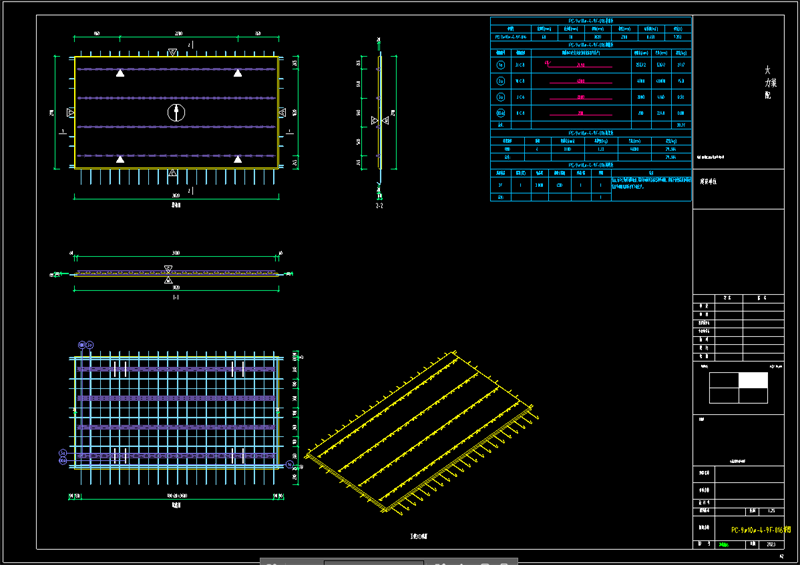
Task: Click the bottom-right white lifting point triangle
Action: pyautogui.click(x=238, y=159)
